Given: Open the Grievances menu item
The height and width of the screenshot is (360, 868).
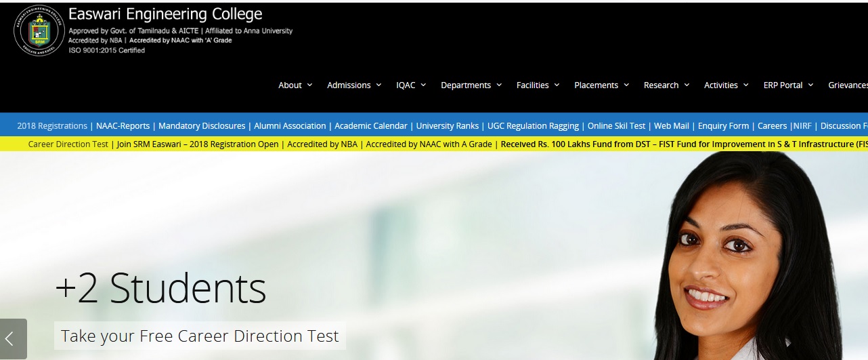Looking at the screenshot, I should click(x=848, y=85).
